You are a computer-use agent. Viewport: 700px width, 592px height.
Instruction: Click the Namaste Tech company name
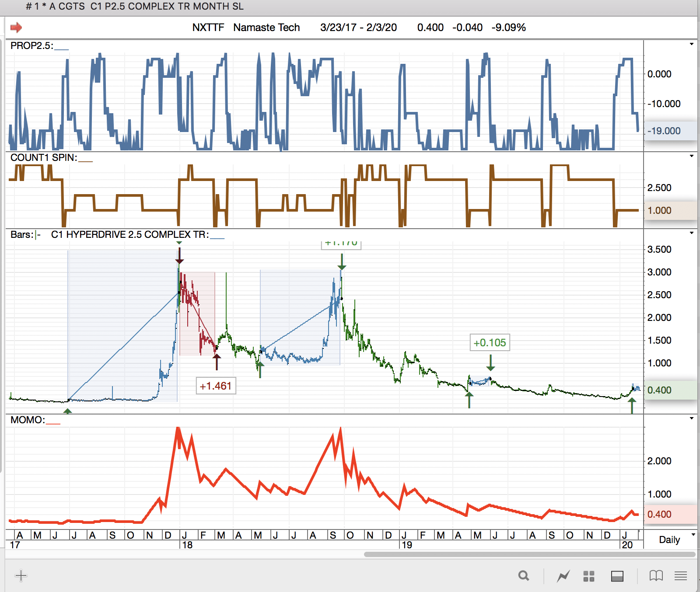tap(266, 28)
